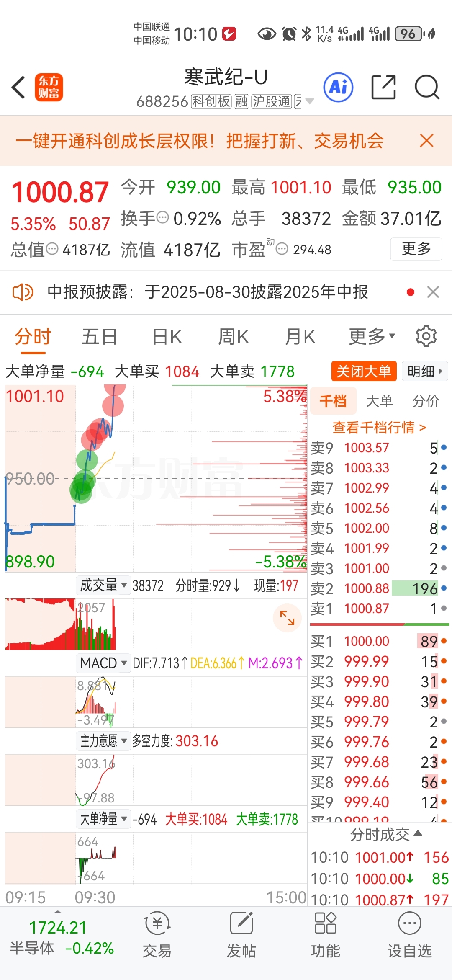Open the 更多 chart period dropdown
452x980 pixels.
pos(372,336)
